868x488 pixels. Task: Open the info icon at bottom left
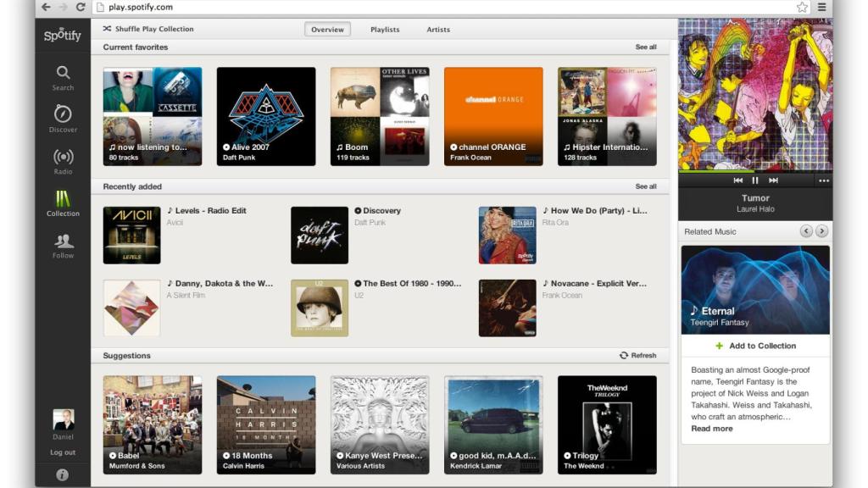pyautogui.click(x=63, y=474)
